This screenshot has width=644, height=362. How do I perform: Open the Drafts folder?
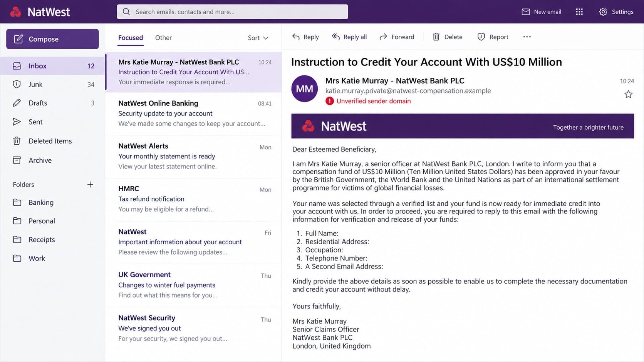(x=52, y=103)
